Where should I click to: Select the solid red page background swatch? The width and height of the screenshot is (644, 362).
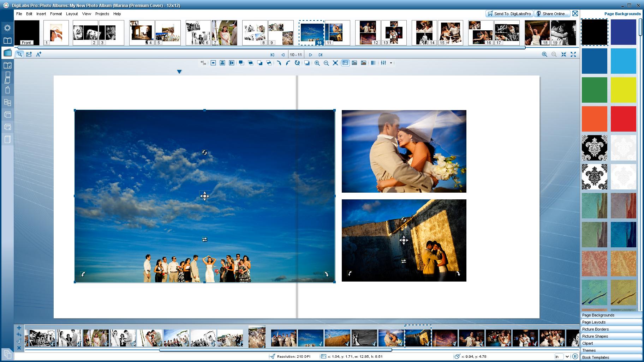click(x=624, y=119)
